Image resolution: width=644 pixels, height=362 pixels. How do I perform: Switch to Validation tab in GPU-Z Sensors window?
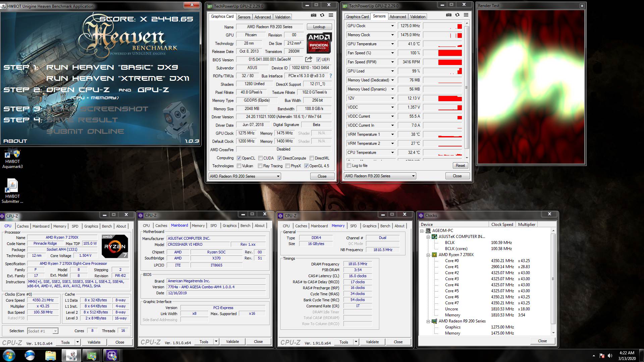coord(418,17)
